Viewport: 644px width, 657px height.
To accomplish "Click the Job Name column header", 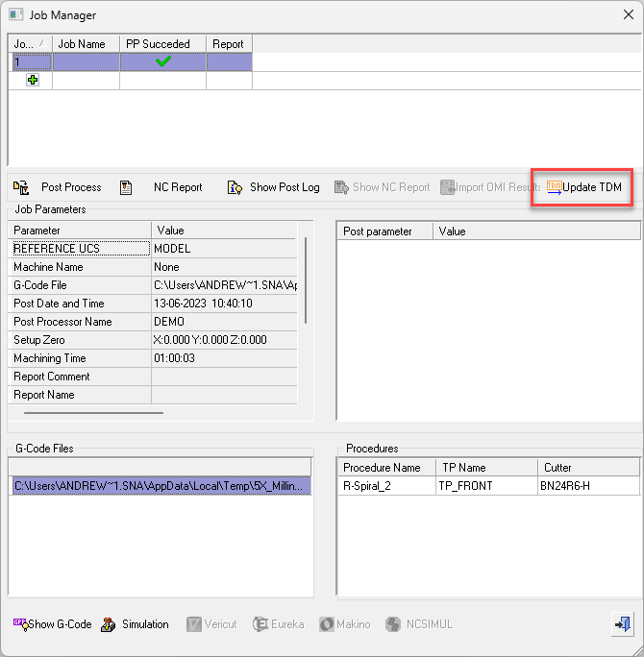I will point(86,43).
